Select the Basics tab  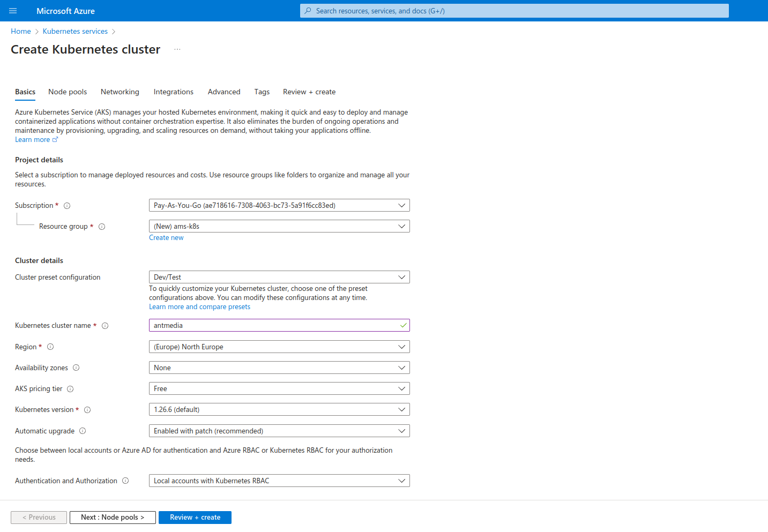tap(25, 92)
